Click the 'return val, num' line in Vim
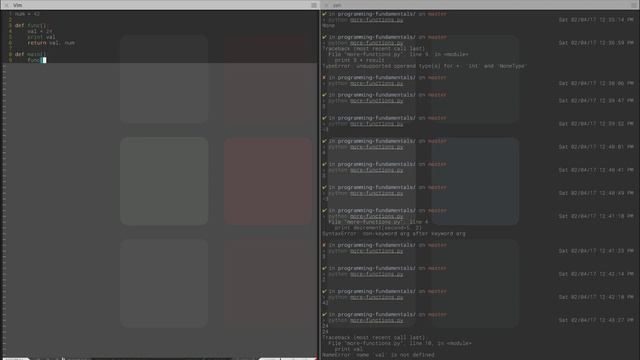 (x=51, y=42)
